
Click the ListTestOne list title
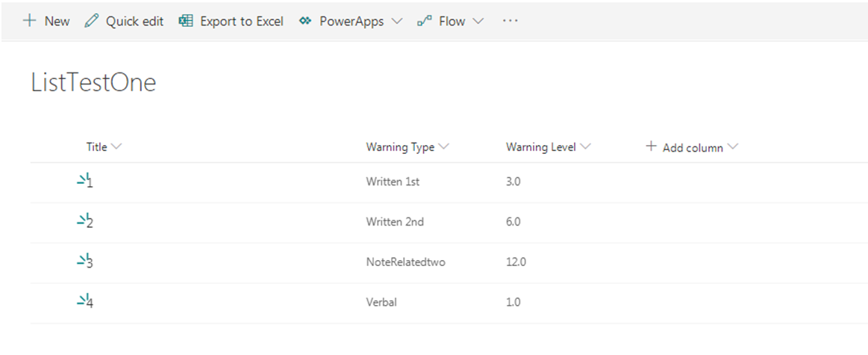click(93, 83)
